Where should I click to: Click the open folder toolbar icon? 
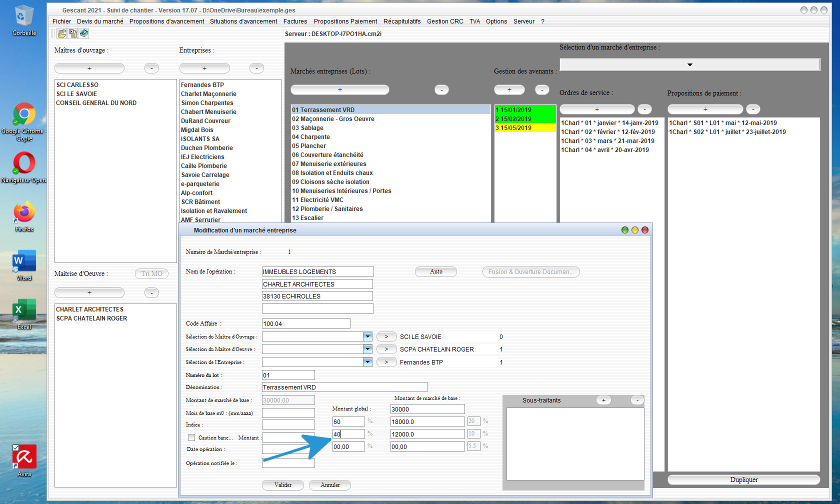pyautogui.click(x=62, y=33)
